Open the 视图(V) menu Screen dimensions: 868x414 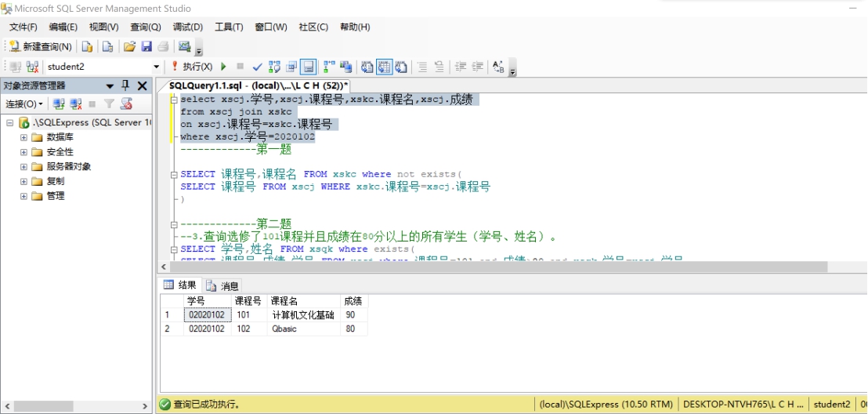point(103,27)
